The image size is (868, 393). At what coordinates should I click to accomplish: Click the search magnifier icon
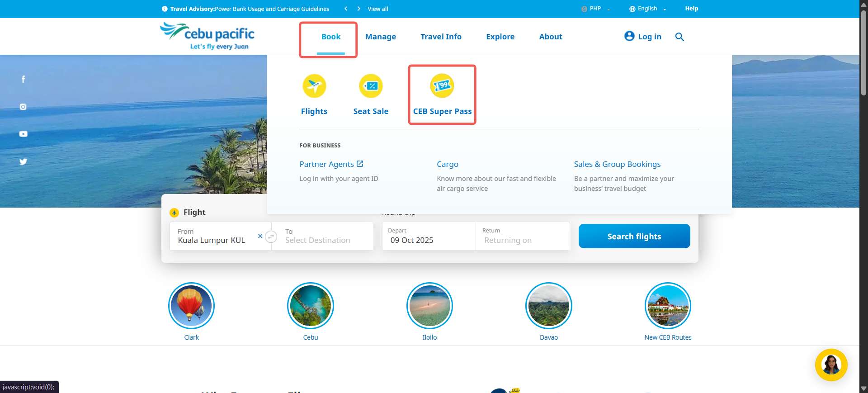point(679,37)
